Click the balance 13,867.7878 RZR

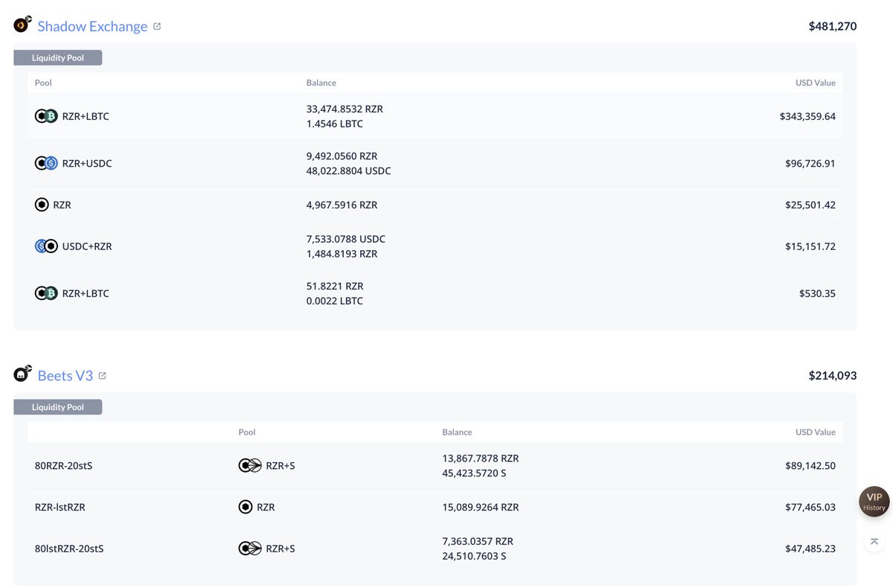click(481, 458)
